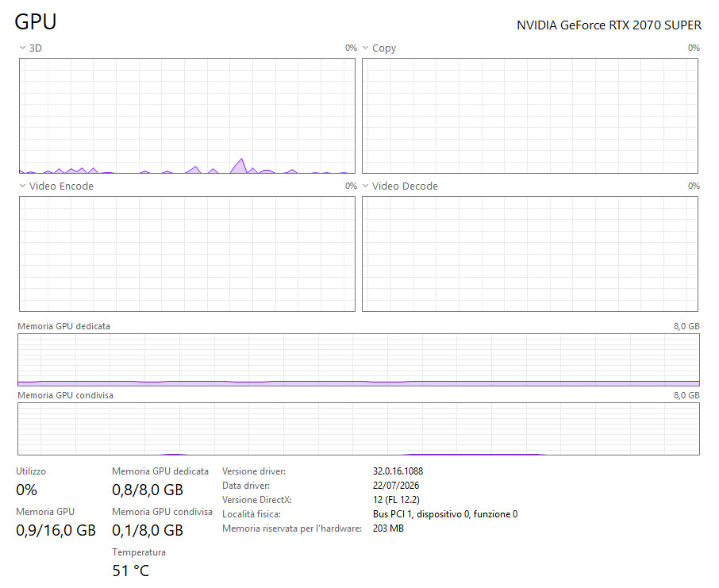Click the Copy engine graph
Viewport: 719px width, 588px height.
click(530, 116)
